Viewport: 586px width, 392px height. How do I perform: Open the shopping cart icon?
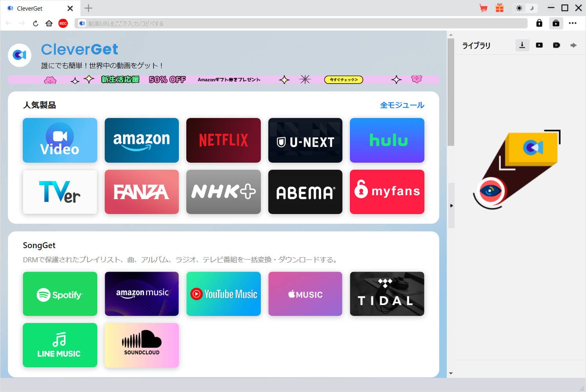[x=483, y=8]
